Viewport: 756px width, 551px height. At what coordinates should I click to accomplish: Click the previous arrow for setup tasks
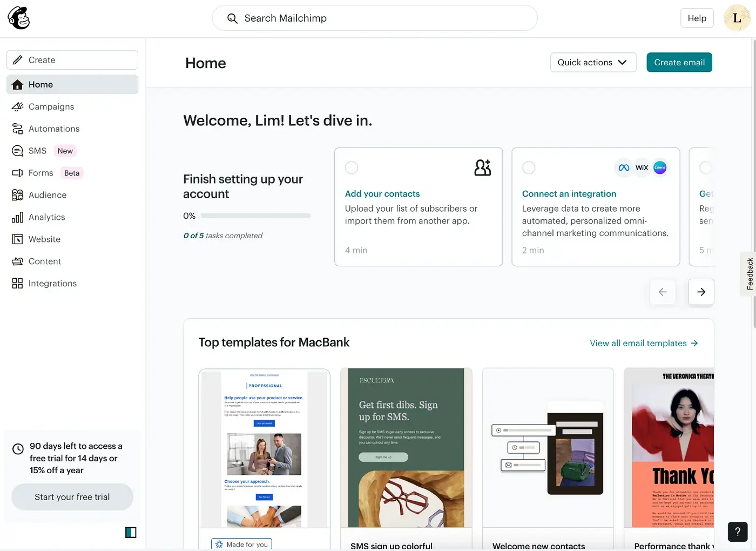click(663, 292)
